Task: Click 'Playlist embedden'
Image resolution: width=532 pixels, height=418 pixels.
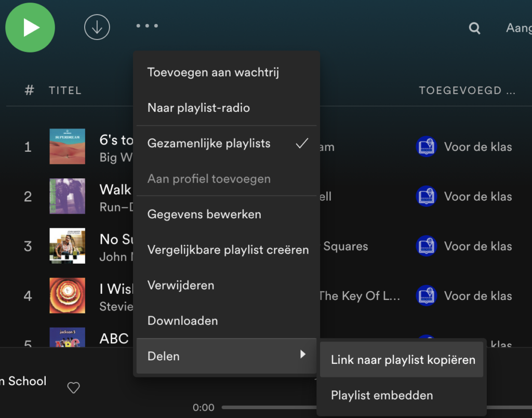Action: tap(381, 395)
